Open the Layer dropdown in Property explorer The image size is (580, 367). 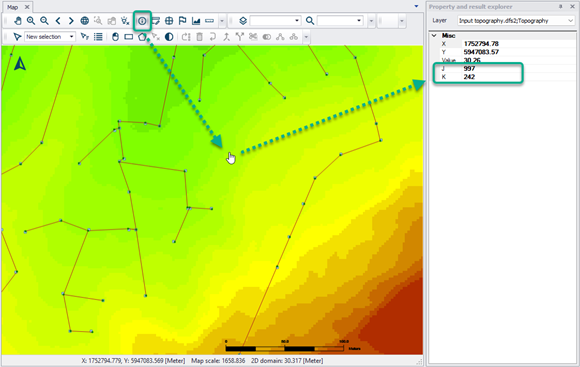click(516, 21)
